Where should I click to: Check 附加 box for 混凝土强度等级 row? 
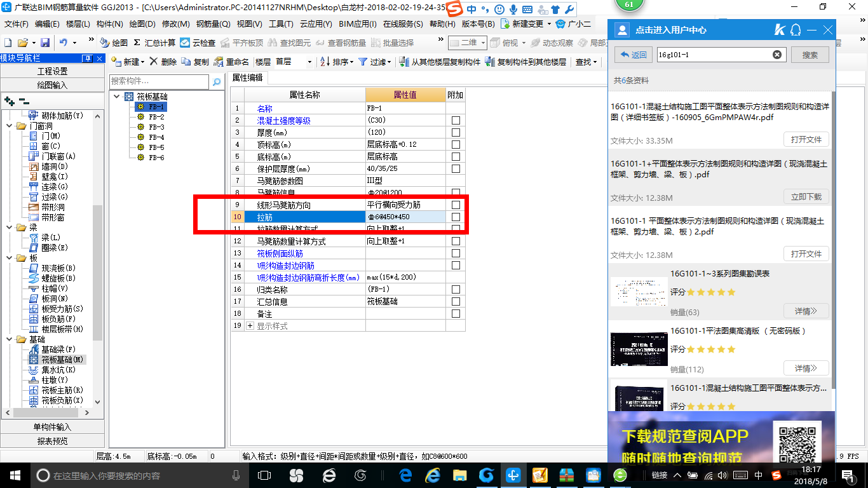[456, 120]
